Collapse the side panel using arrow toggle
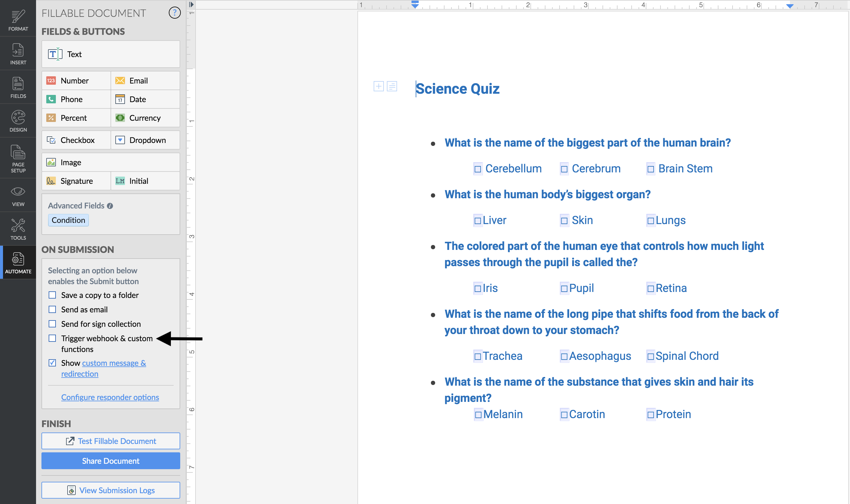The height and width of the screenshot is (504, 850). pos(191,5)
